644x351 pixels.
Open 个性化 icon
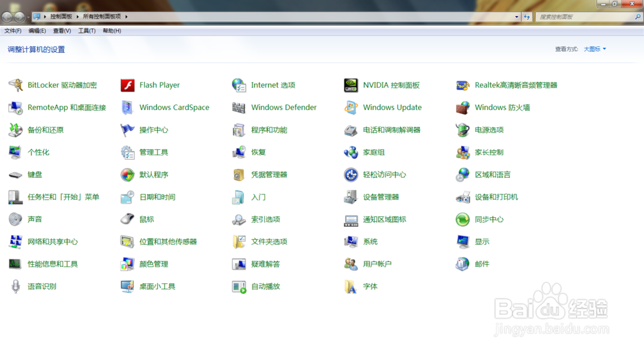click(x=15, y=152)
